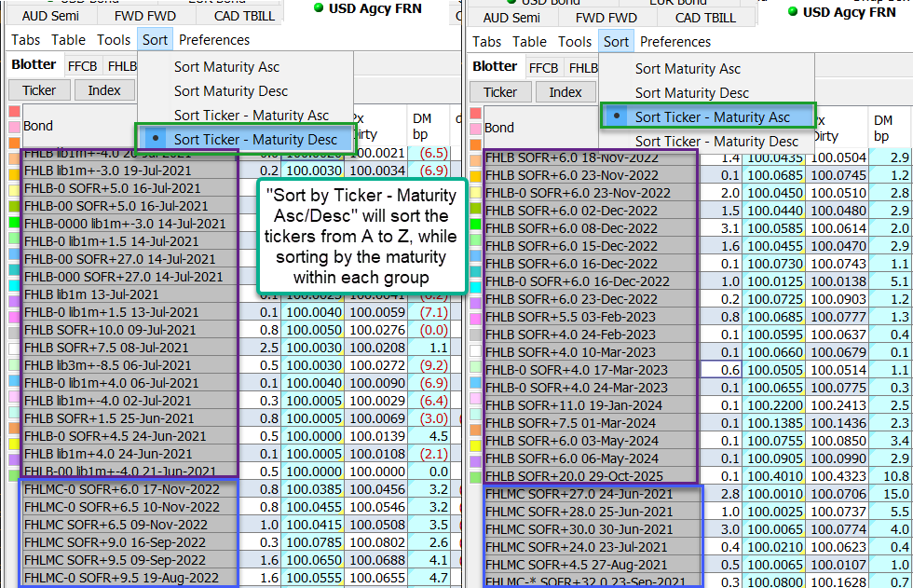Click the Bond column header, left window
This screenshot has height=588, width=913.
79,125
